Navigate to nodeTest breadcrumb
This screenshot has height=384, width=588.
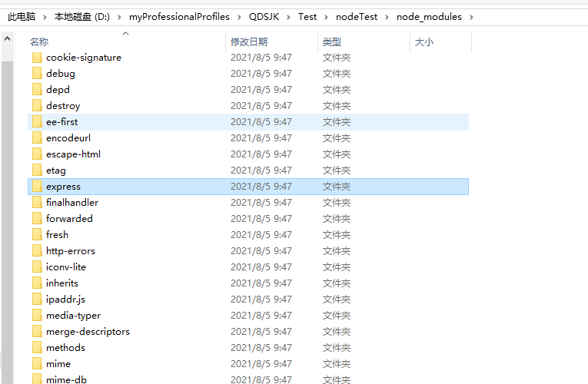(357, 17)
